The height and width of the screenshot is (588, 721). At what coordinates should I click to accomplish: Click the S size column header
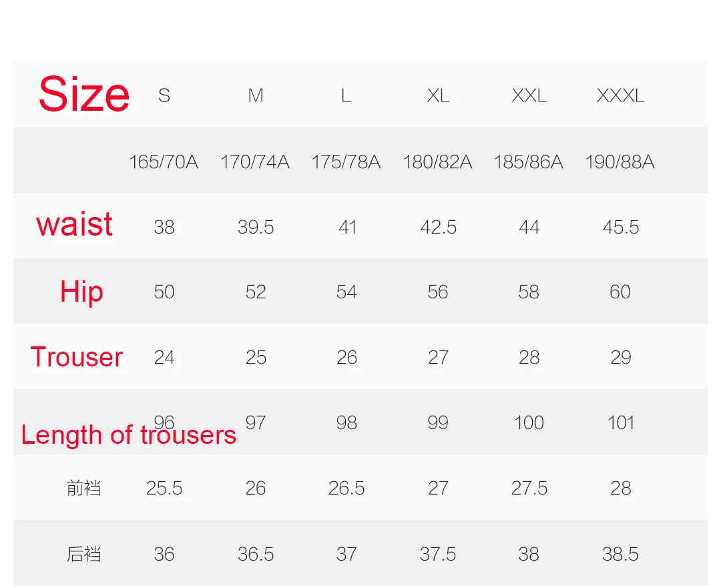164,95
